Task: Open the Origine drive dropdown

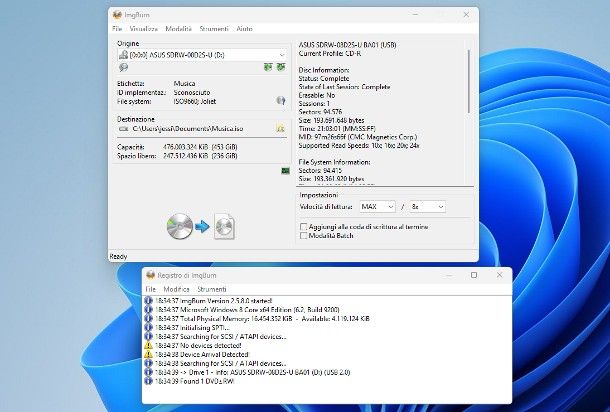Action: point(282,55)
